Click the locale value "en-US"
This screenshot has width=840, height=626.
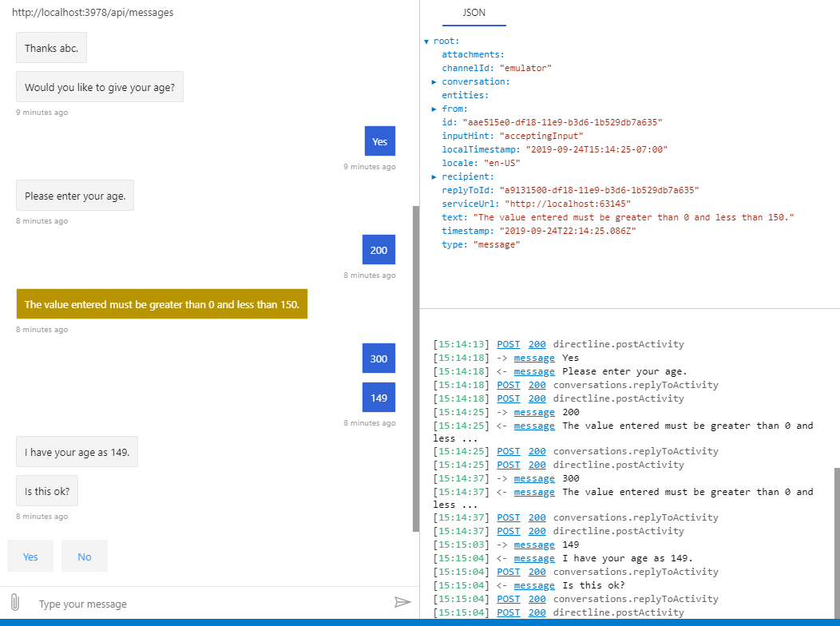[502, 164]
